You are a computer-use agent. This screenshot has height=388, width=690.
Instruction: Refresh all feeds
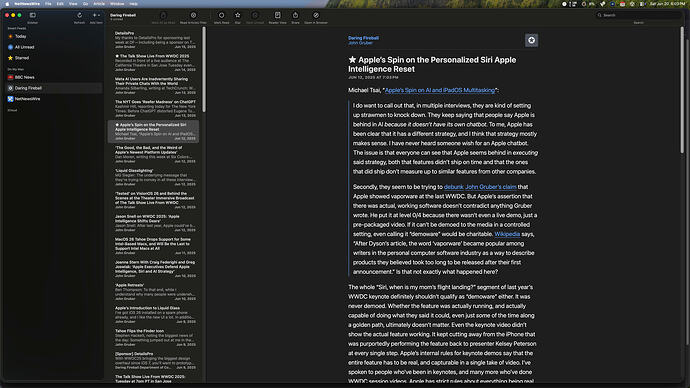(x=79, y=15)
